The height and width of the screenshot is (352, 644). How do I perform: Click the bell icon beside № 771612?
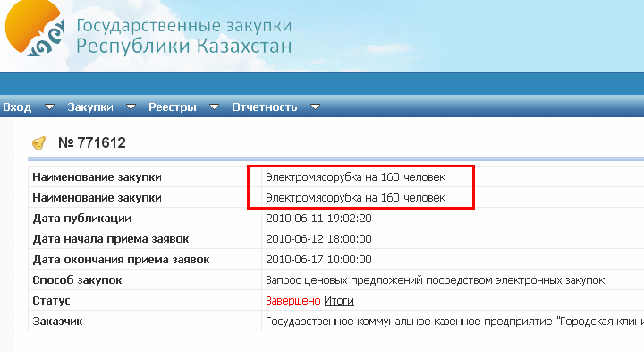38,143
